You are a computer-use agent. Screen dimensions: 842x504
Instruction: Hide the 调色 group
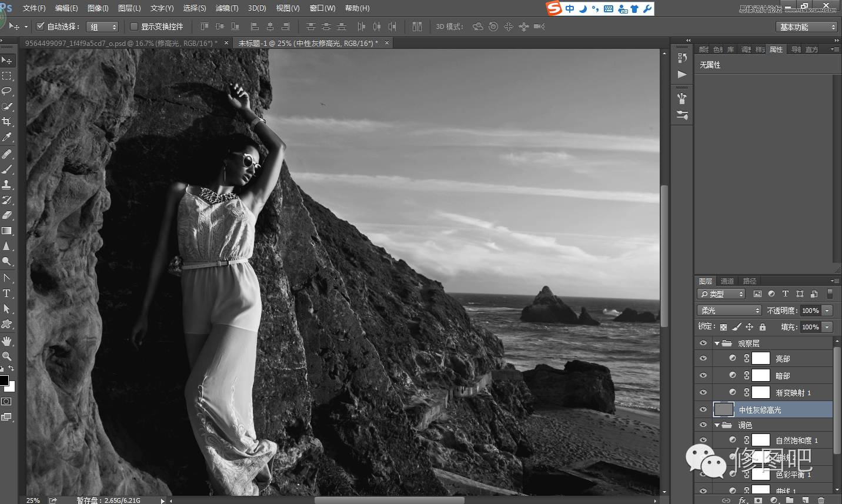(703, 425)
